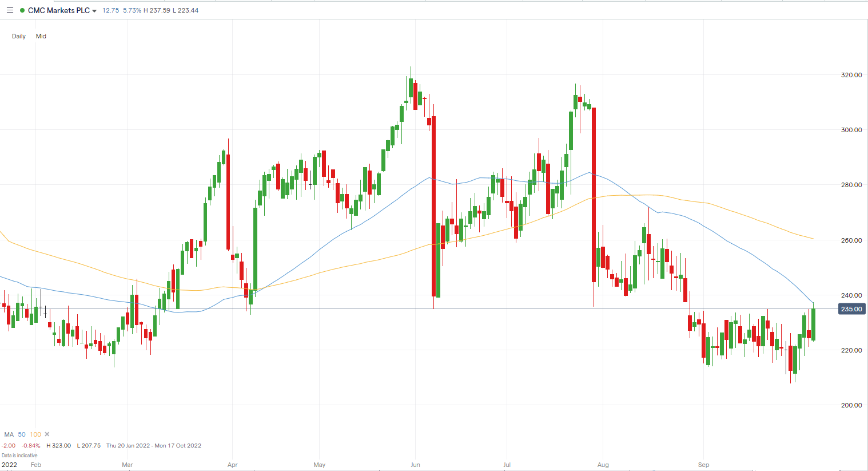Click the green live market status dot
868x471 pixels.
[x=22, y=10]
